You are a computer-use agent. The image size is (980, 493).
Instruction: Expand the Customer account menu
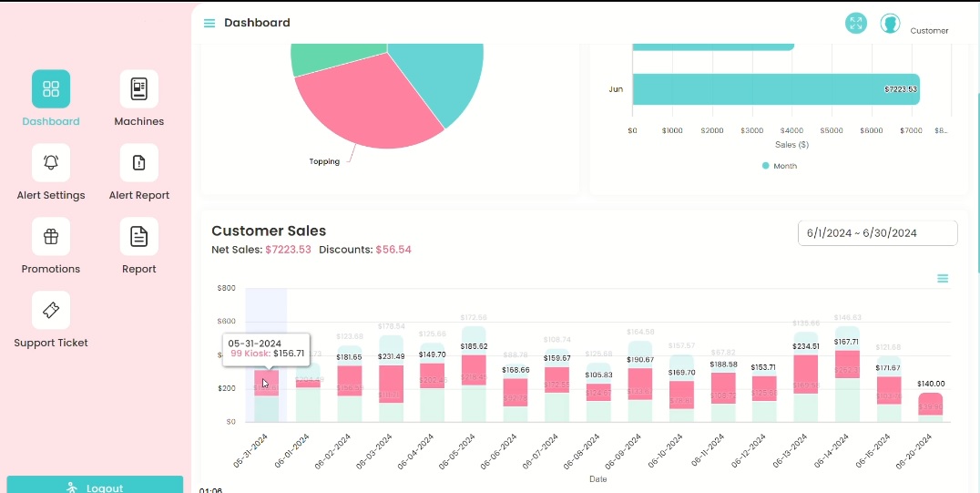click(x=929, y=31)
